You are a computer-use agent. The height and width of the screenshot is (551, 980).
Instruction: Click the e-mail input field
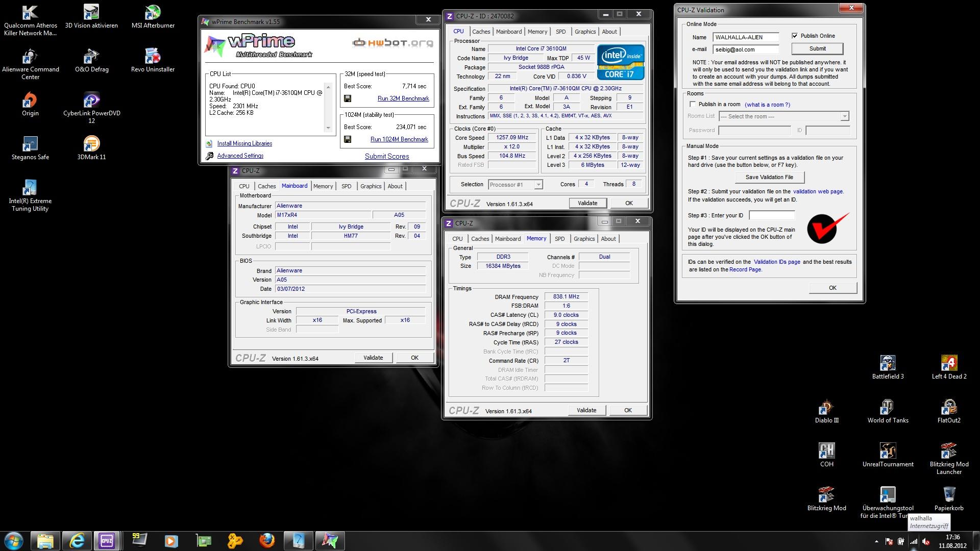746,49
